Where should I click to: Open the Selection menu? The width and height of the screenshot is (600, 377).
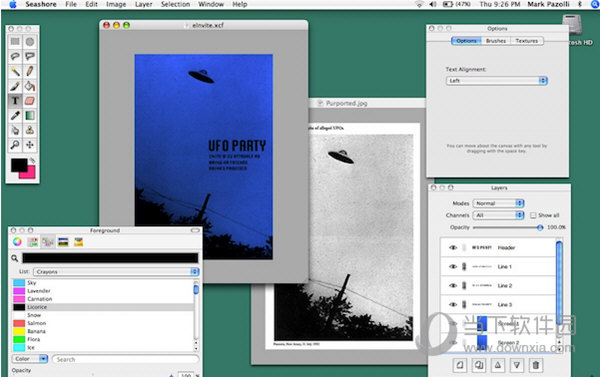[x=175, y=4]
